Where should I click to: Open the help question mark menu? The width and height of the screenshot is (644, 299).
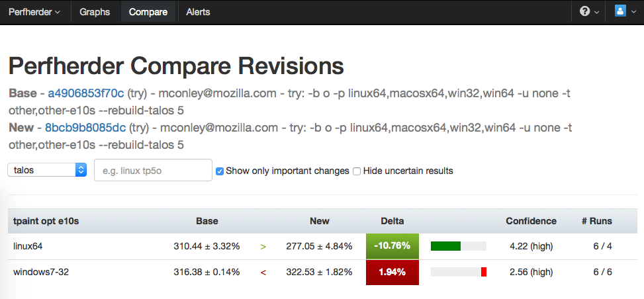589,12
